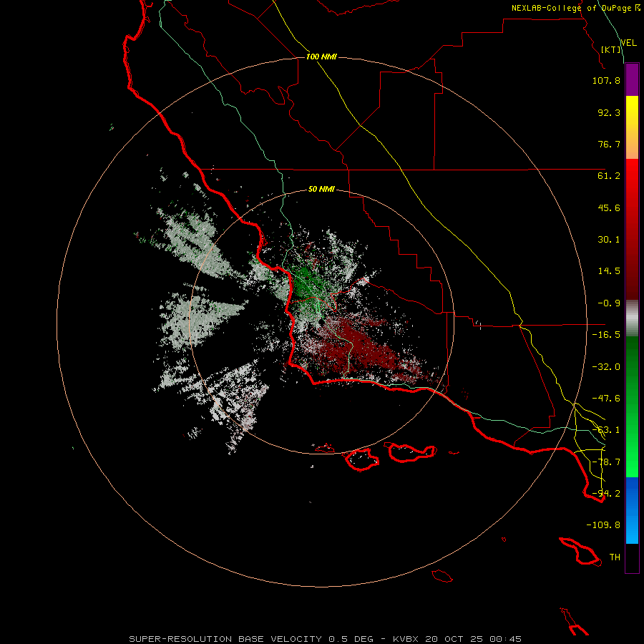Click the TH label beside the color bar
The image size is (644, 644).
pos(615,557)
